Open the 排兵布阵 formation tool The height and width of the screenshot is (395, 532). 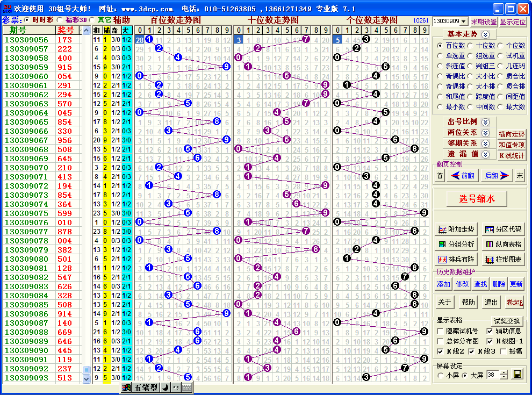pos(456,260)
